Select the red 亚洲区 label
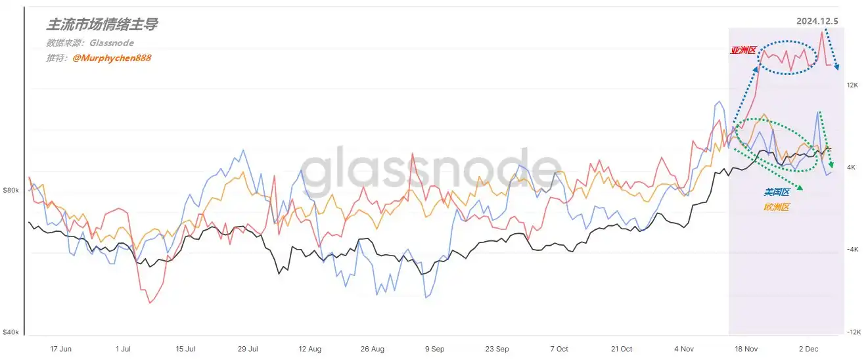 744,50
